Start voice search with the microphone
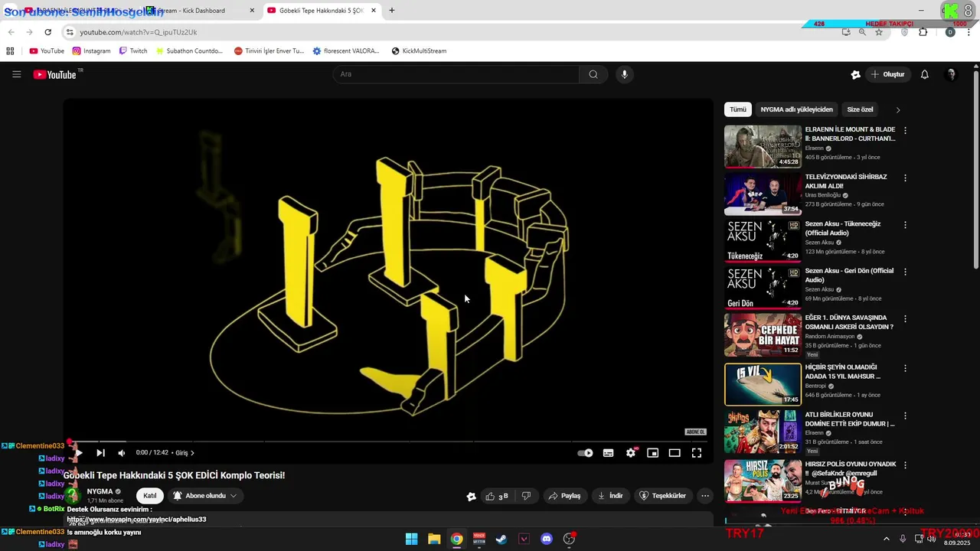Viewport: 980px width, 551px height. click(x=625, y=74)
